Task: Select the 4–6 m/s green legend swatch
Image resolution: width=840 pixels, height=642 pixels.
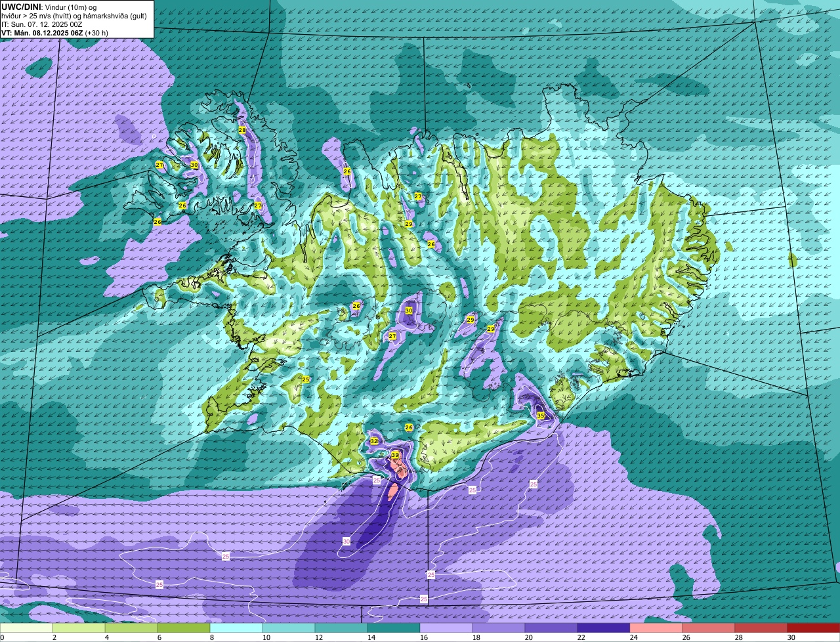Action: click(131, 628)
